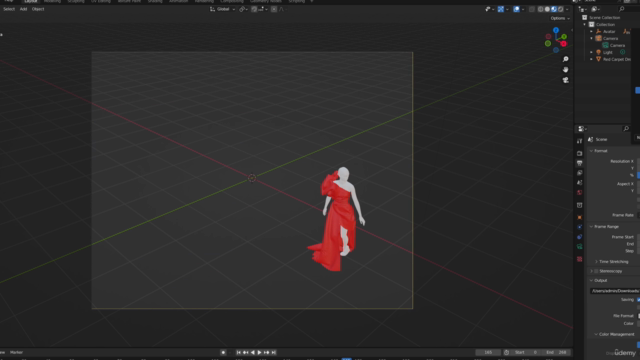Image resolution: width=640 pixels, height=360 pixels.
Task: Select the Red Carpet Dress object in outliner
Action: tap(617, 59)
